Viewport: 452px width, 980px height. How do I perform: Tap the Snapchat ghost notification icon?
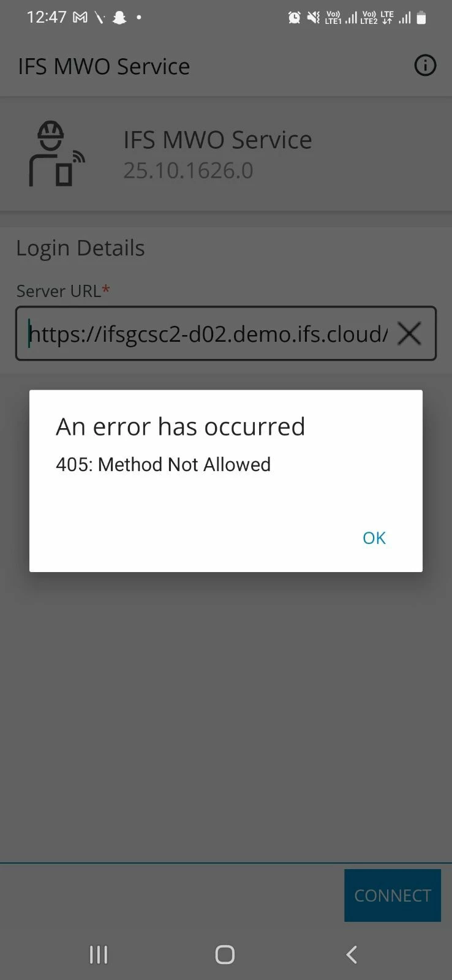[119, 18]
